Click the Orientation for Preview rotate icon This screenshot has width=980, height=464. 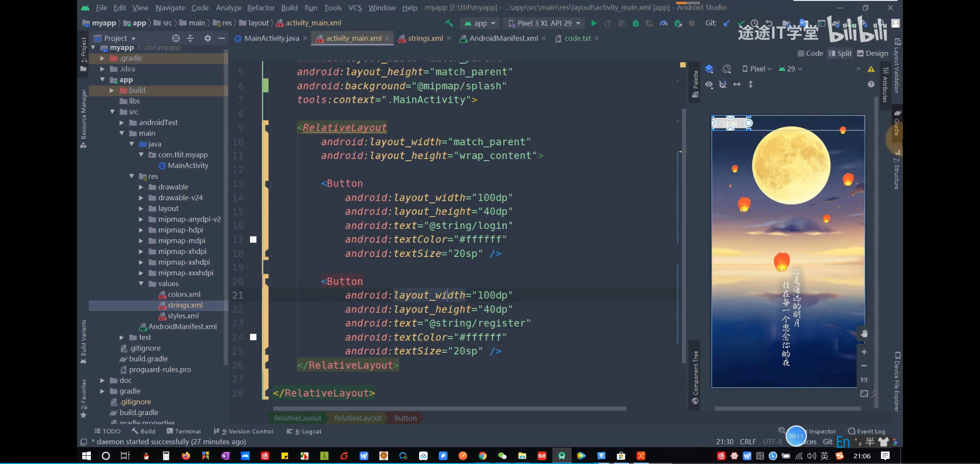727,69
